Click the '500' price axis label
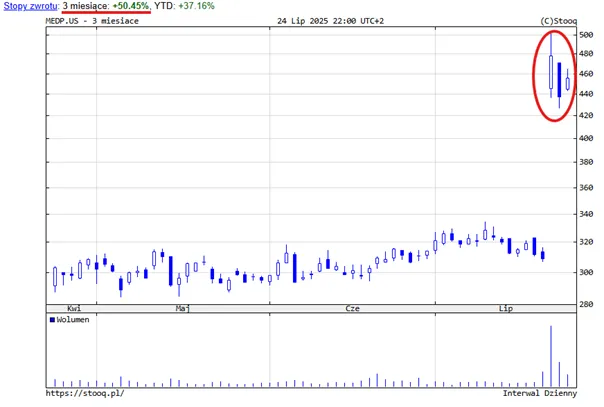This screenshot has height=407, width=604. pyautogui.click(x=586, y=35)
